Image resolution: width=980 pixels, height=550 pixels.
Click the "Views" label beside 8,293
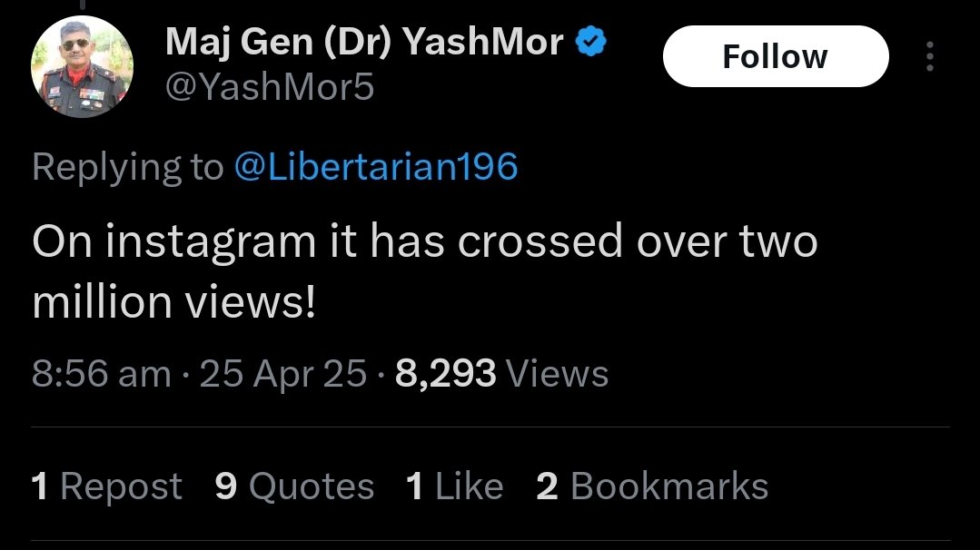click(x=557, y=374)
